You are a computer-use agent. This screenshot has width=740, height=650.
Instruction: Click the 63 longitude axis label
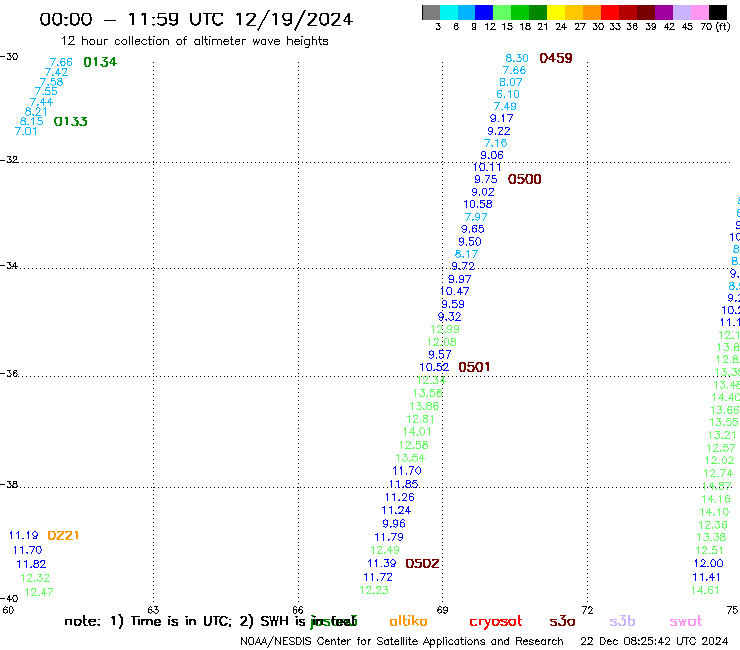click(x=153, y=610)
